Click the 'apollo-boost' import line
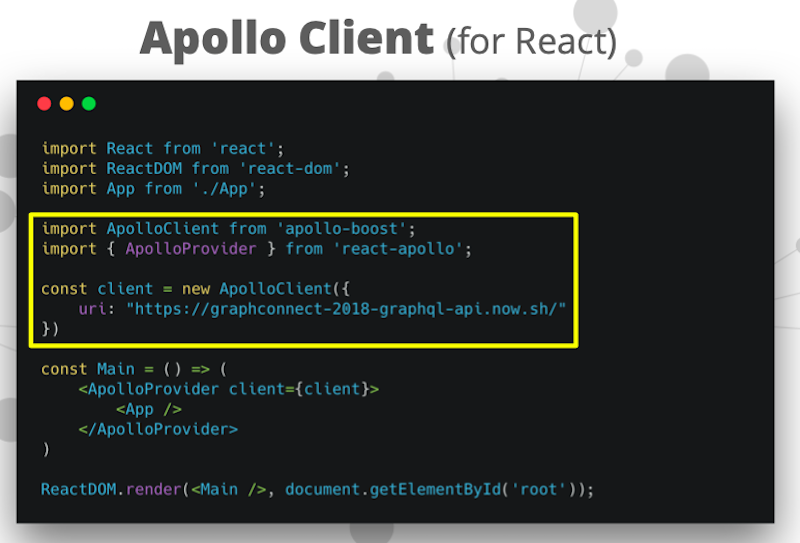Viewport: 800px width, 543px height. click(x=228, y=229)
